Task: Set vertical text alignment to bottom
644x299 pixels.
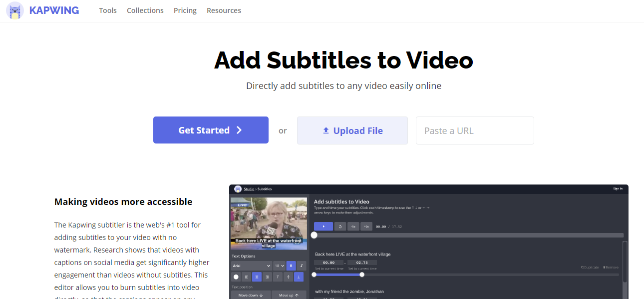Action: coord(299,276)
